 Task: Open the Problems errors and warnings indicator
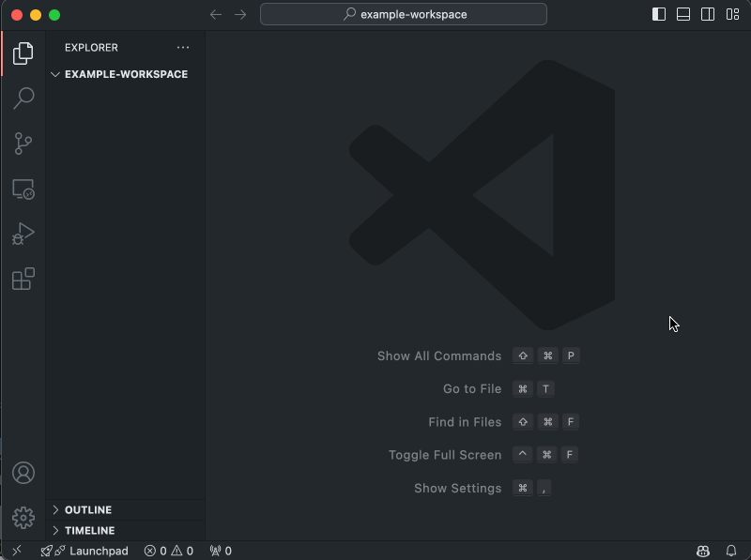[x=169, y=551]
